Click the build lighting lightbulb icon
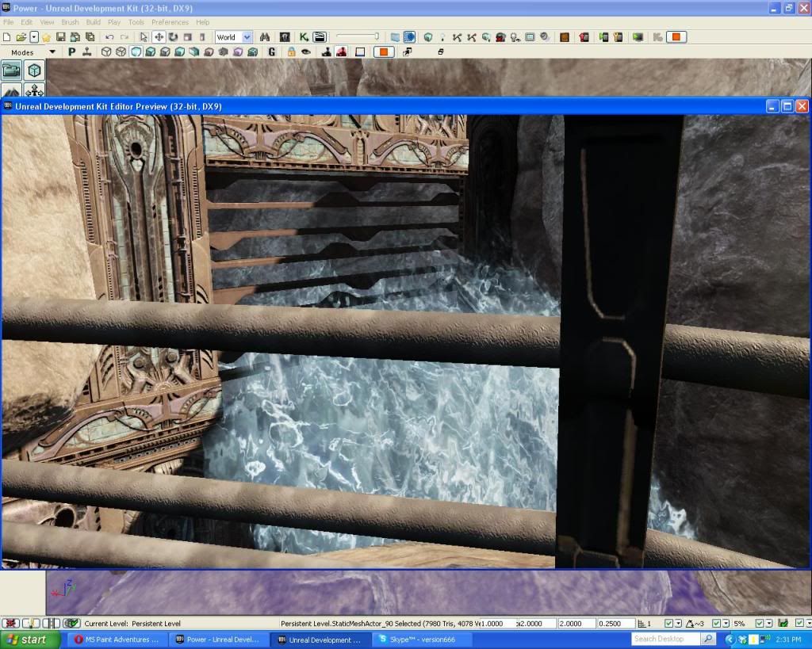This screenshot has height=649, width=812. [442, 37]
